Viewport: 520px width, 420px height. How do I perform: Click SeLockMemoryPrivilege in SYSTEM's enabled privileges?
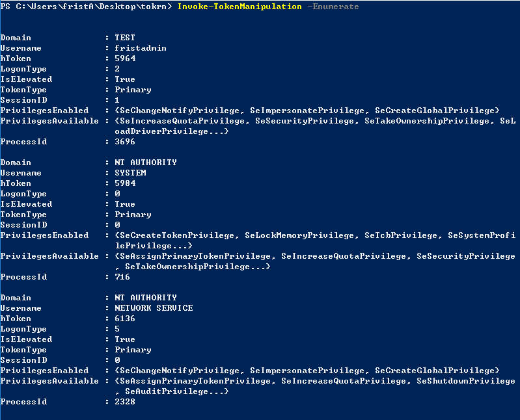299,235
